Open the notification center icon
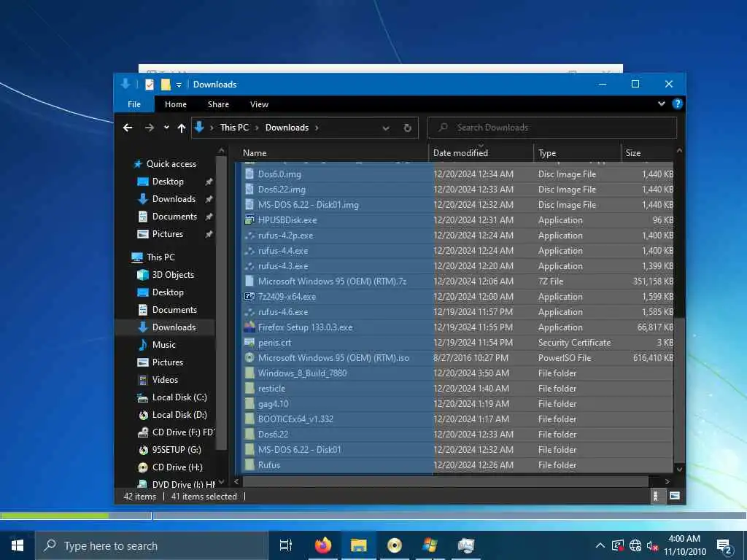This screenshot has width=747, height=560. pyautogui.click(x=724, y=547)
